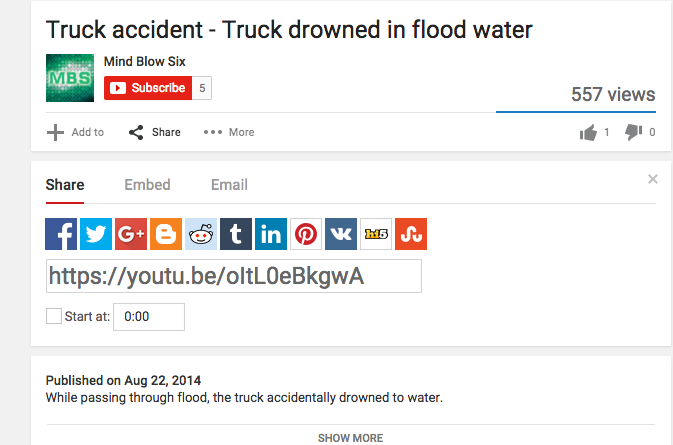Image resolution: width=673 pixels, height=445 pixels.
Task: Subscribe to Mind Blow Six channel
Action: coord(148,88)
